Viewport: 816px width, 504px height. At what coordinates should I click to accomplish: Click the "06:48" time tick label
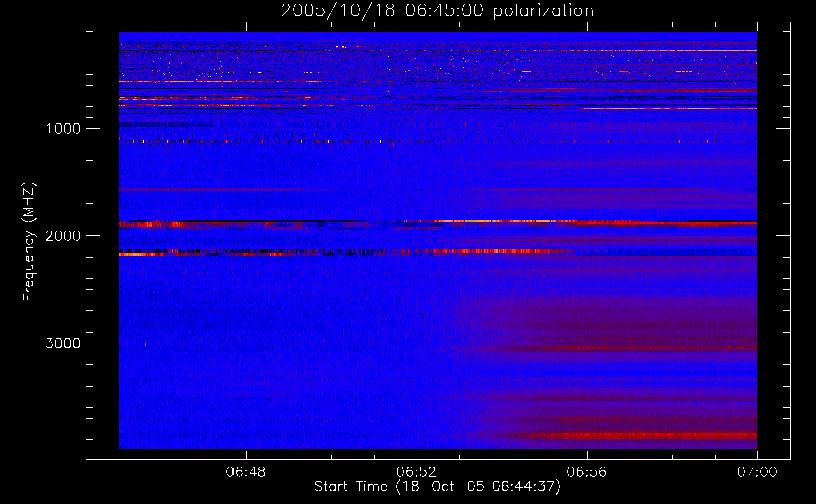click(x=246, y=472)
